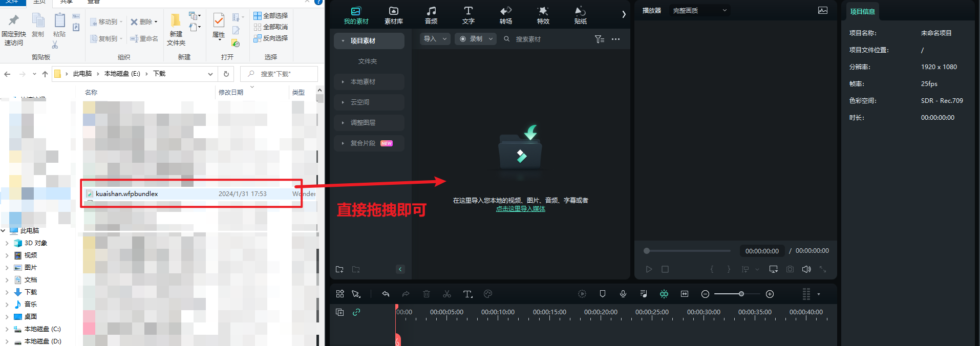Viewport: 980px width, 346px height.
Task: Click the timeline trash delete icon
Action: (426, 294)
